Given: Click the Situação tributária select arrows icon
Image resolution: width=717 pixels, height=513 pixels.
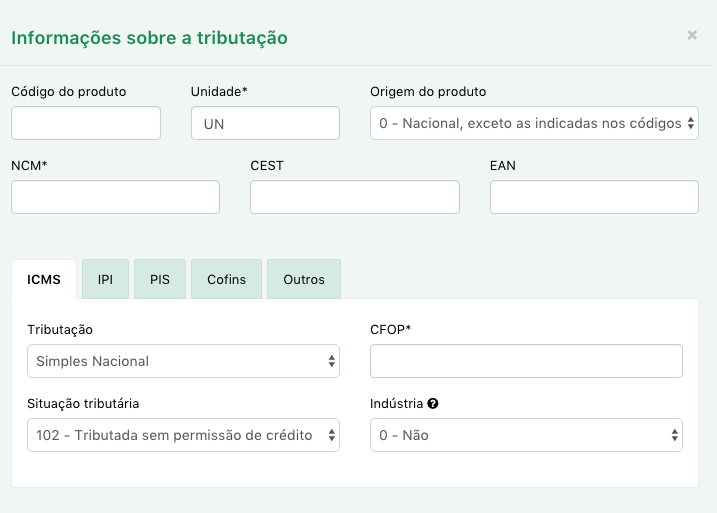Looking at the screenshot, I should click(x=332, y=435).
